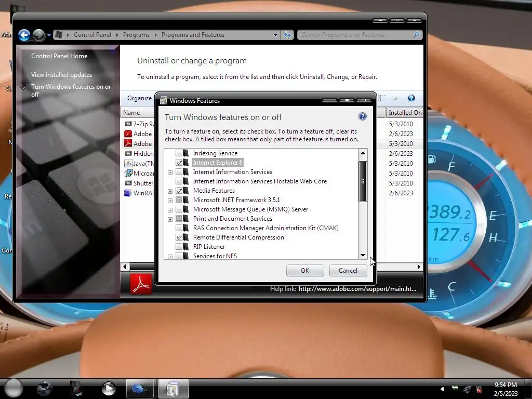Click the programs list scroll right arrow
532x399 pixels.
pyautogui.click(x=419, y=267)
